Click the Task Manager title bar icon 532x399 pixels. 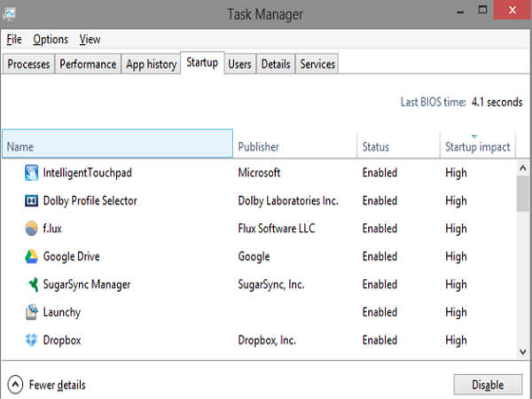9,14
